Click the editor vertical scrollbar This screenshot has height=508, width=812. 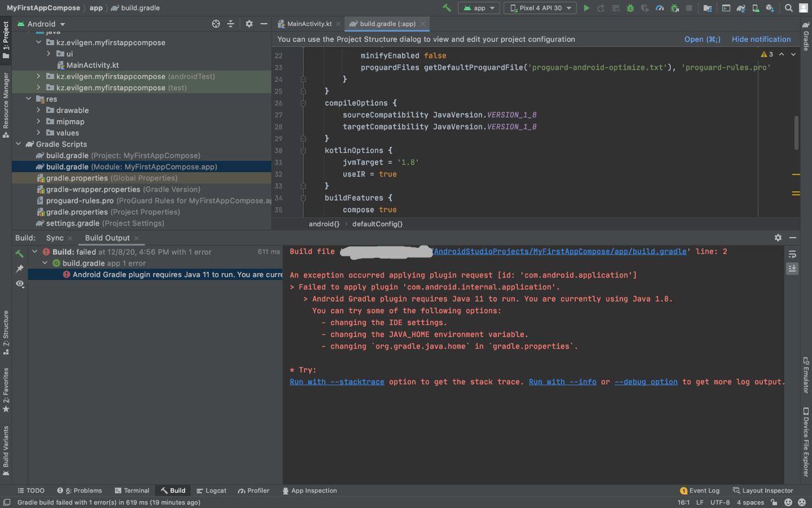coord(796,133)
